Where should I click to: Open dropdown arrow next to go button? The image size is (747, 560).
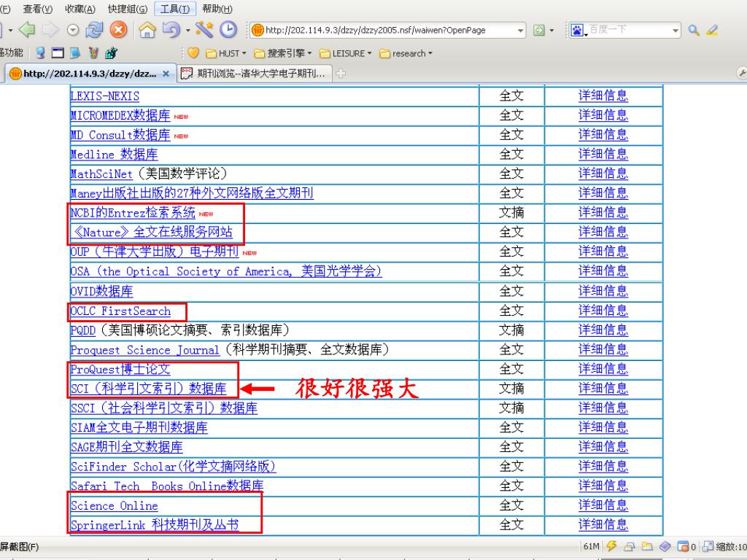click(x=551, y=31)
